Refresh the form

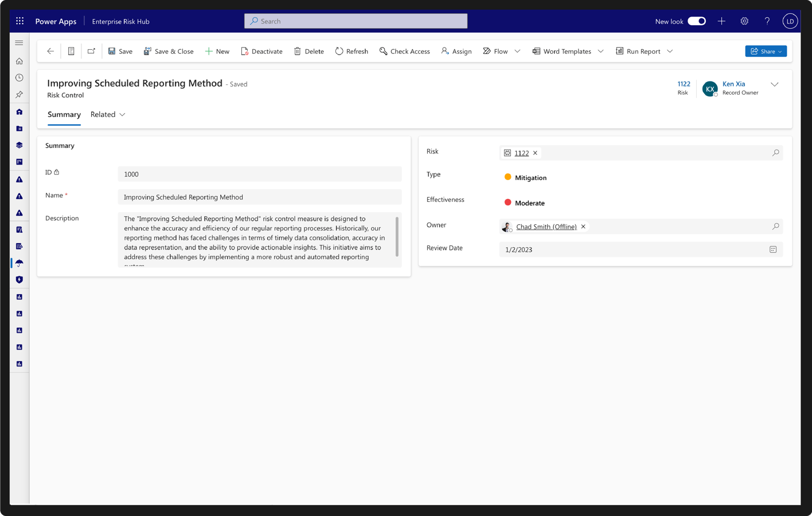[352, 51]
